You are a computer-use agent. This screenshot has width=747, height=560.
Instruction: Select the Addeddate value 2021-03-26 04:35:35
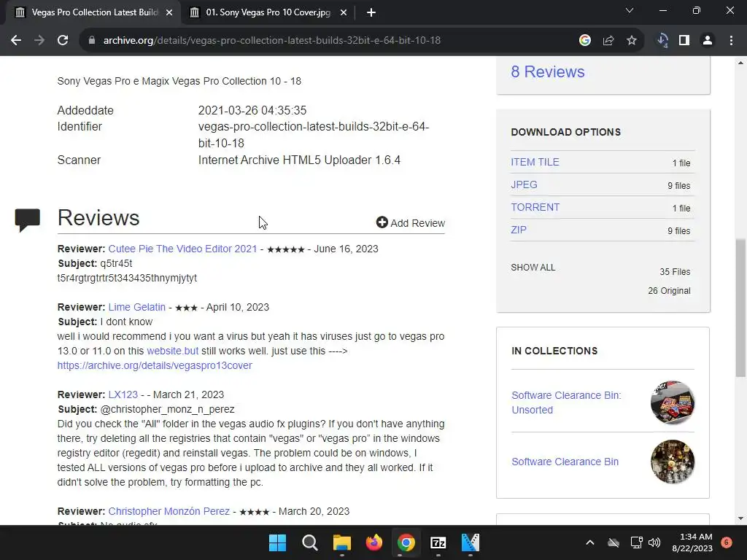click(252, 111)
